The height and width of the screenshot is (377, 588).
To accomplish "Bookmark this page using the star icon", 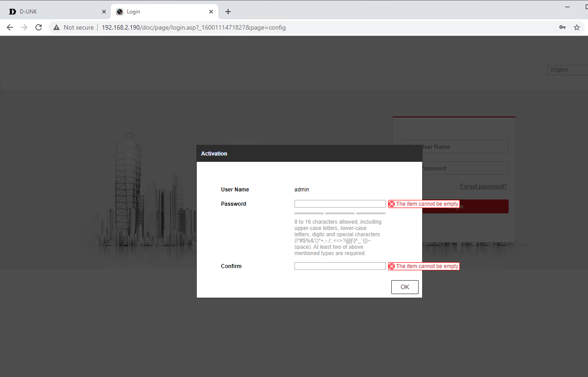I will pos(577,27).
